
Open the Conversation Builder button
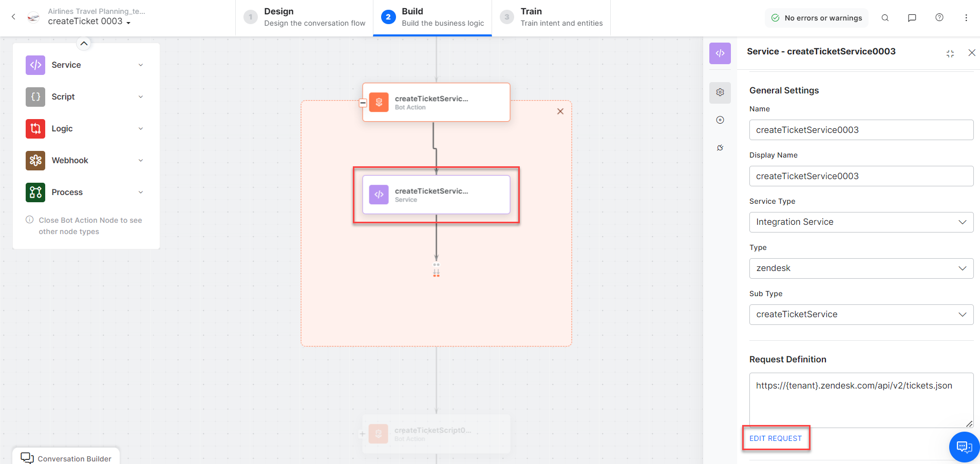click(x=66, y=458)
